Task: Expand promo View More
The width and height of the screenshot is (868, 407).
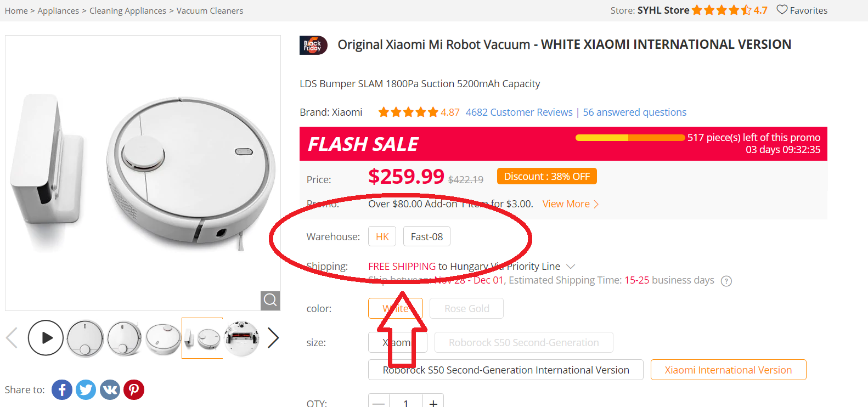Action: (x=570, y=204)
